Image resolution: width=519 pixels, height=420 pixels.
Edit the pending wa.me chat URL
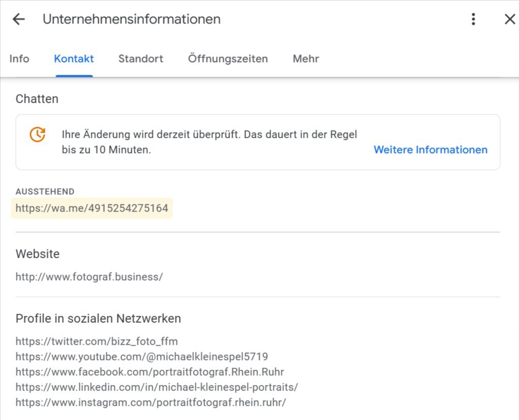coord(92,208)
